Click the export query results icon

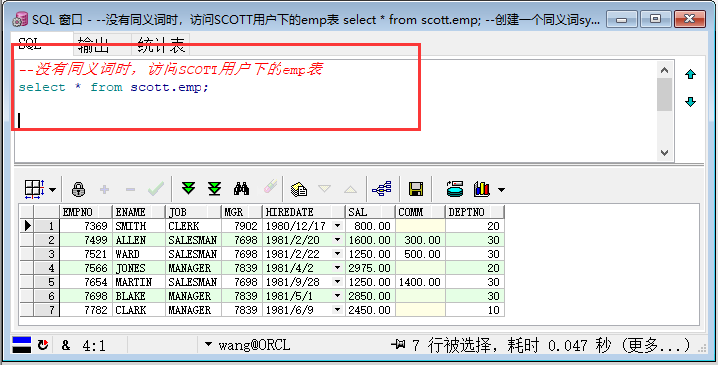pos(455,189)
